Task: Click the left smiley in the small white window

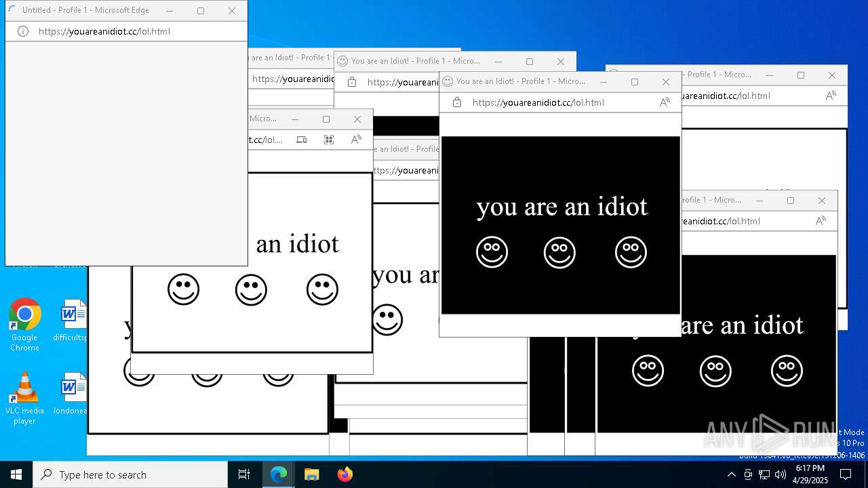Action: 184,289
